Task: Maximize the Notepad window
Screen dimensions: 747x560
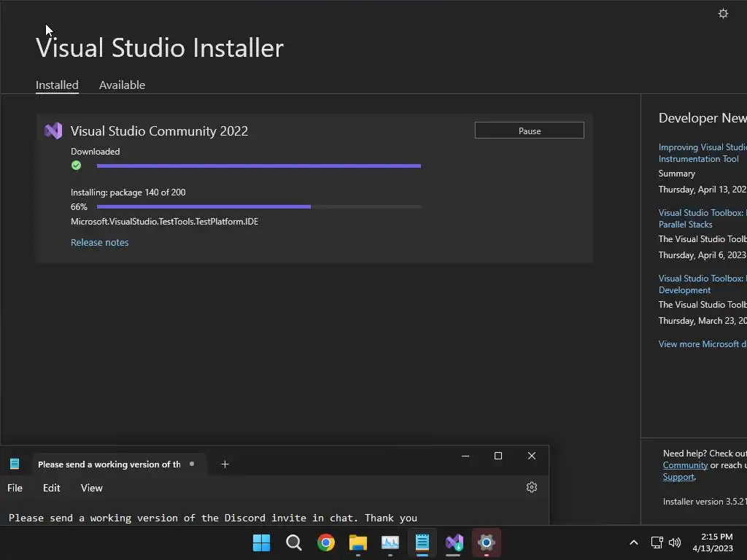Action: [x=498, y=456]
